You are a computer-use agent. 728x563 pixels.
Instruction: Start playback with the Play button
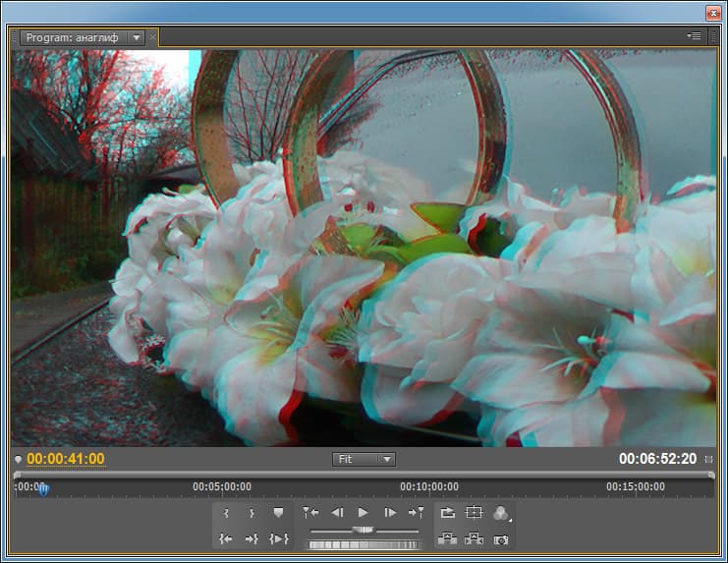click(364, 513)
